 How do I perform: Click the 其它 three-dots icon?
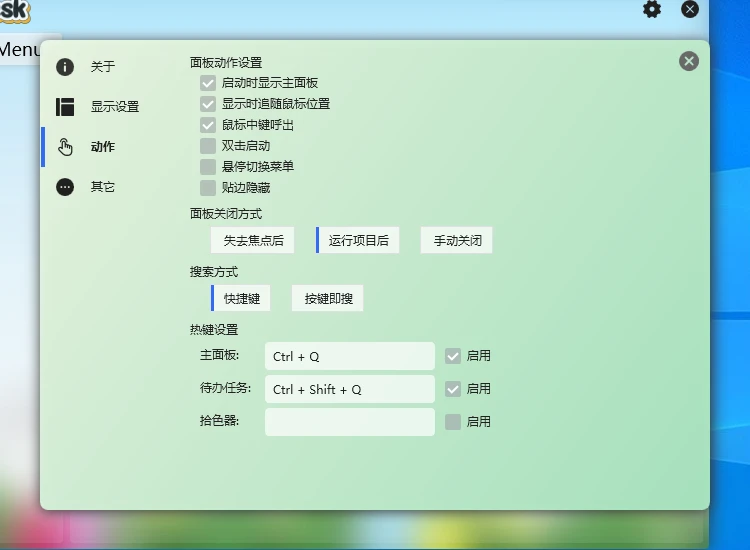(65, 187)
